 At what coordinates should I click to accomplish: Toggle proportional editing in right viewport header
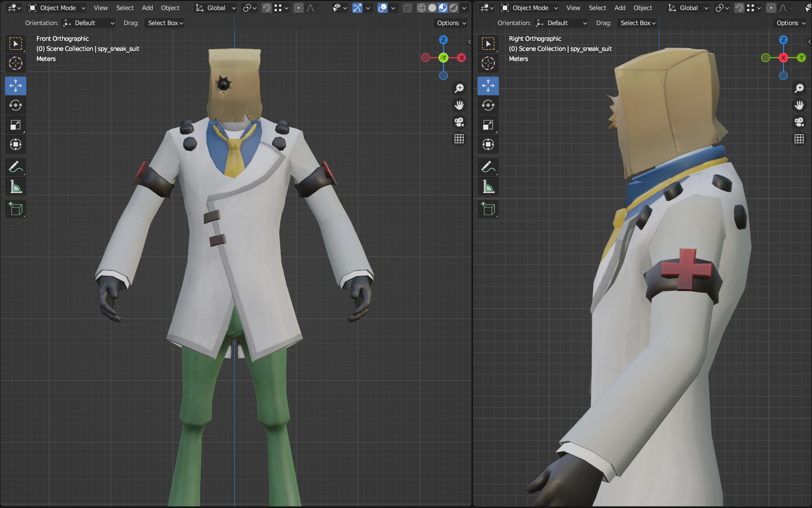coord(771,8)
